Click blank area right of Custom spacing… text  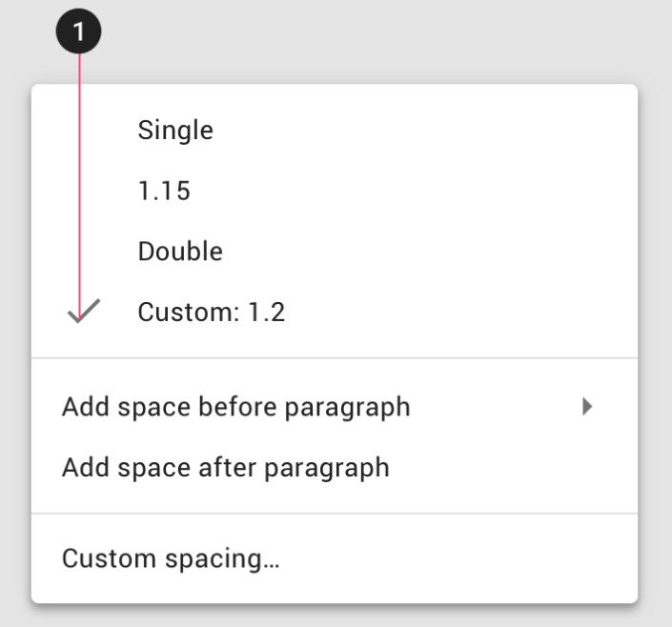coord(458,557)
